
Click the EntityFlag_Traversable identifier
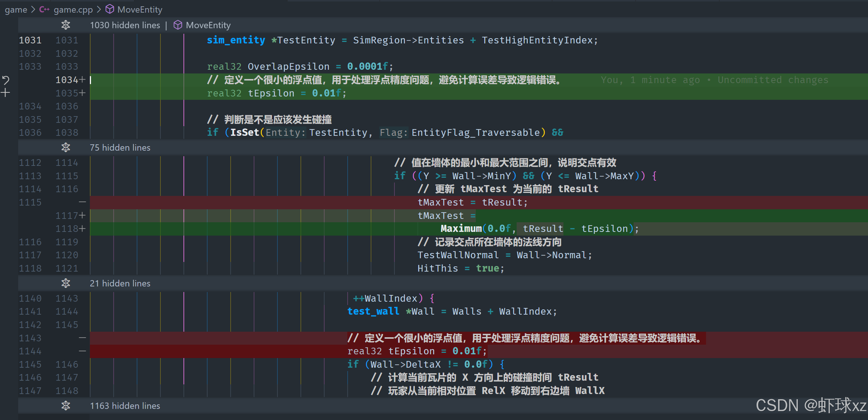point(476,132)
